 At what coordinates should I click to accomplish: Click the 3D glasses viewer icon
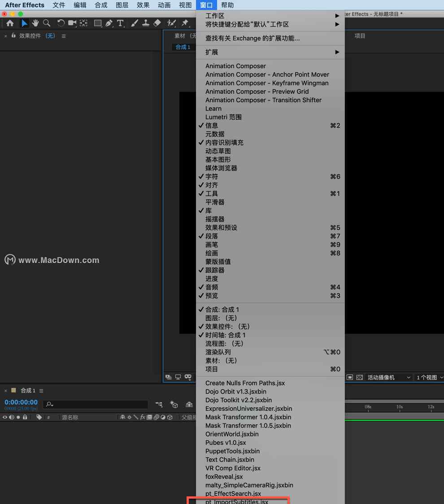[188, 377]
